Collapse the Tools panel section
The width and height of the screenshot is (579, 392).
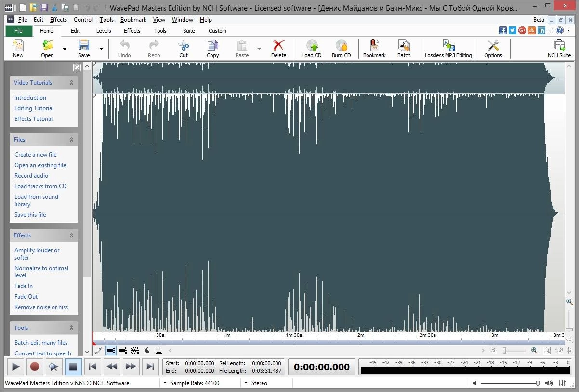(x=71, y=328)
